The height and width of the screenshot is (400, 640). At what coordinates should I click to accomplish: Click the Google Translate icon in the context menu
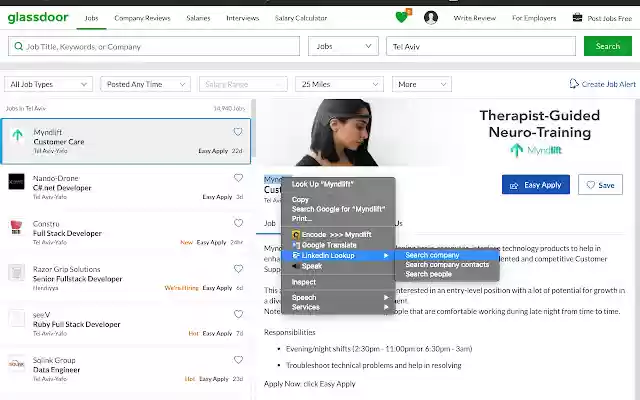tap(296, 245)
